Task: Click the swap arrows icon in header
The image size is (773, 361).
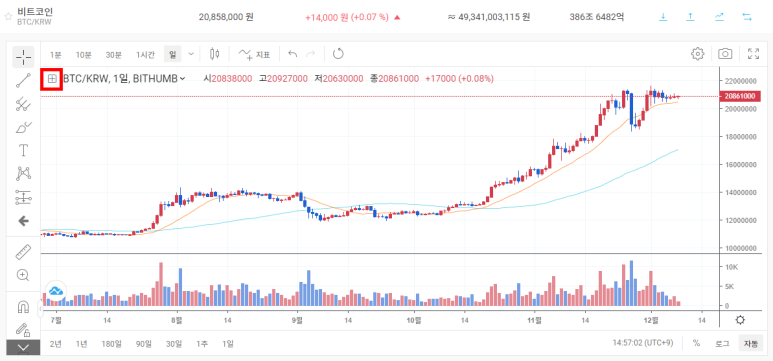Action: pyautogui.click(x=747, y=17)
